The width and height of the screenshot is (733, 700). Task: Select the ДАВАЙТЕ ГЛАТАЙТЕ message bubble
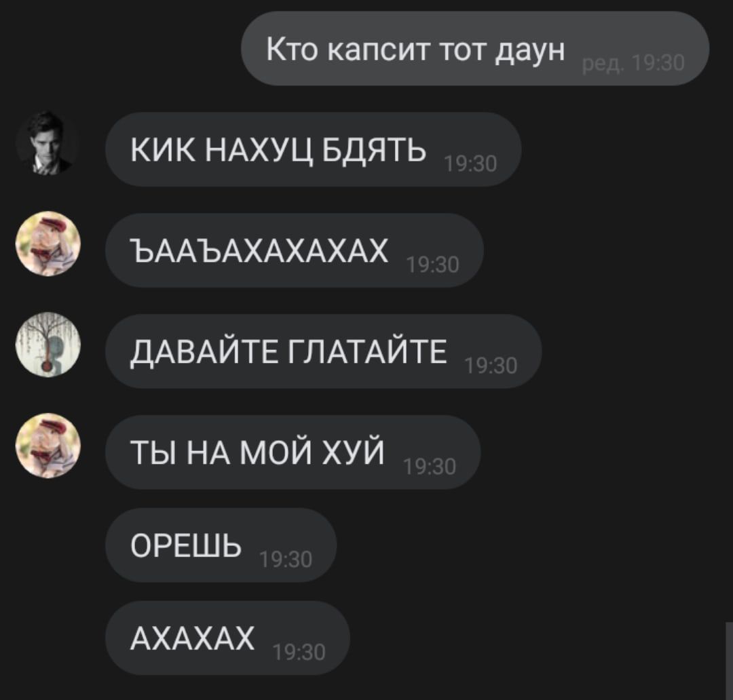point(324,351)
